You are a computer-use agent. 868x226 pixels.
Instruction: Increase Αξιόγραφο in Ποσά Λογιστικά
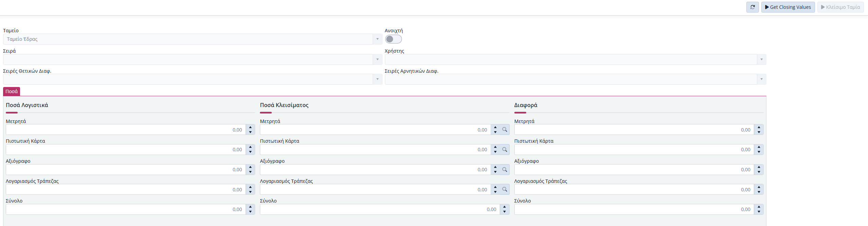(x=250, y=167)
